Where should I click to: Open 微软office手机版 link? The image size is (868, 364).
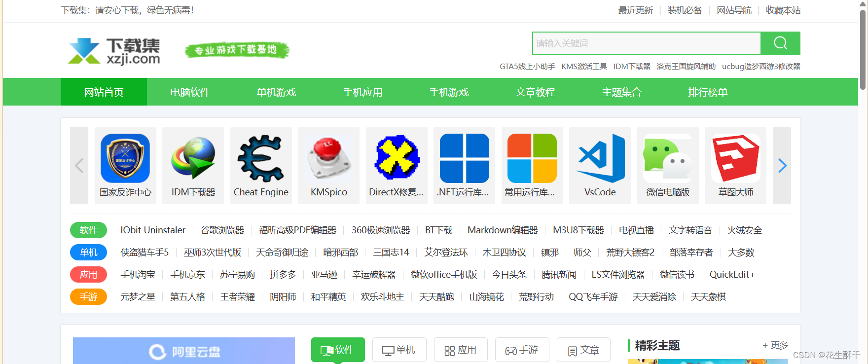click(x=444, y=274)
